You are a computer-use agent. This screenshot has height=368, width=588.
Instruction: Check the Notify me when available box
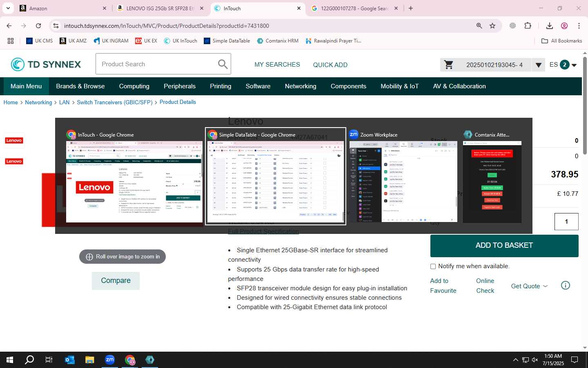(x=433, y=267)
